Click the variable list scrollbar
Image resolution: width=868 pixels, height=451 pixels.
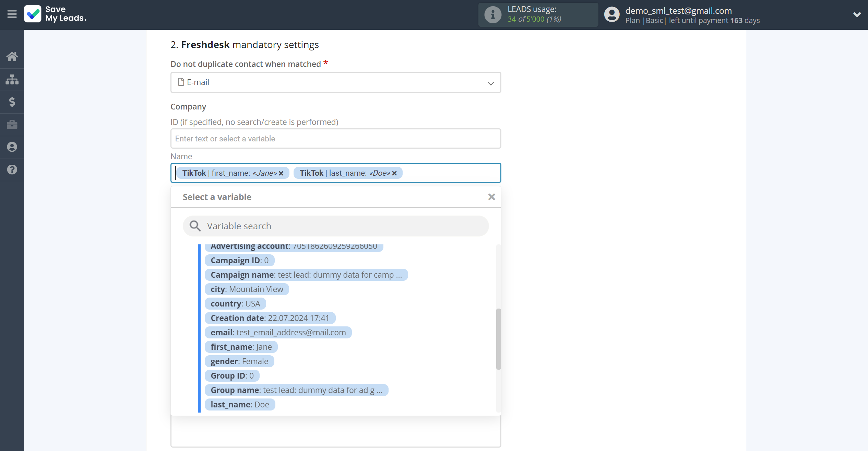(499, 339)
